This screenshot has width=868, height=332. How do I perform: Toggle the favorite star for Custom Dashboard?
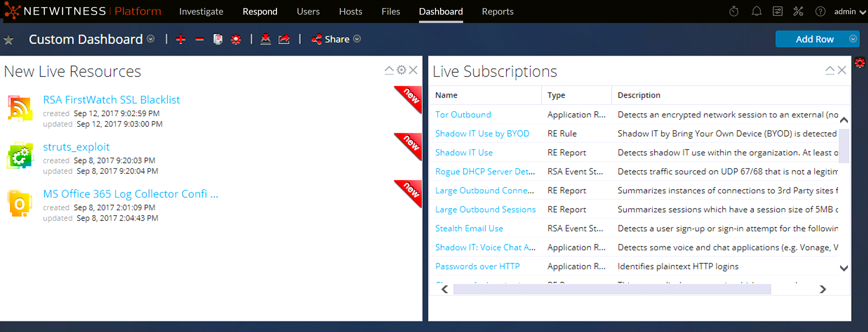(8, 40)
